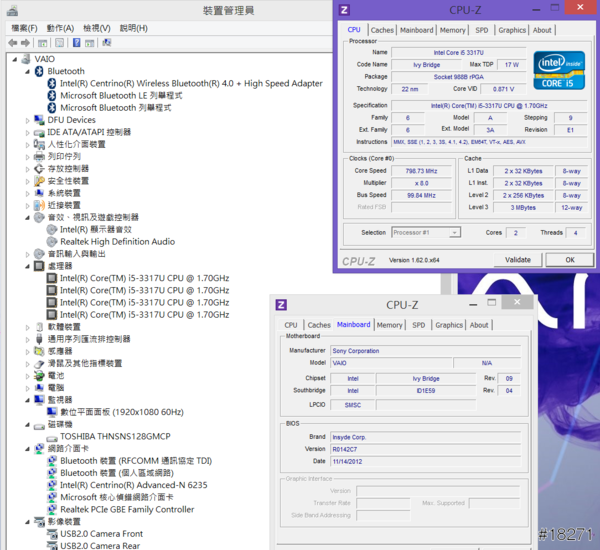
Task: Open the 檔案(F) menu
Action: [x=22, y=28]
